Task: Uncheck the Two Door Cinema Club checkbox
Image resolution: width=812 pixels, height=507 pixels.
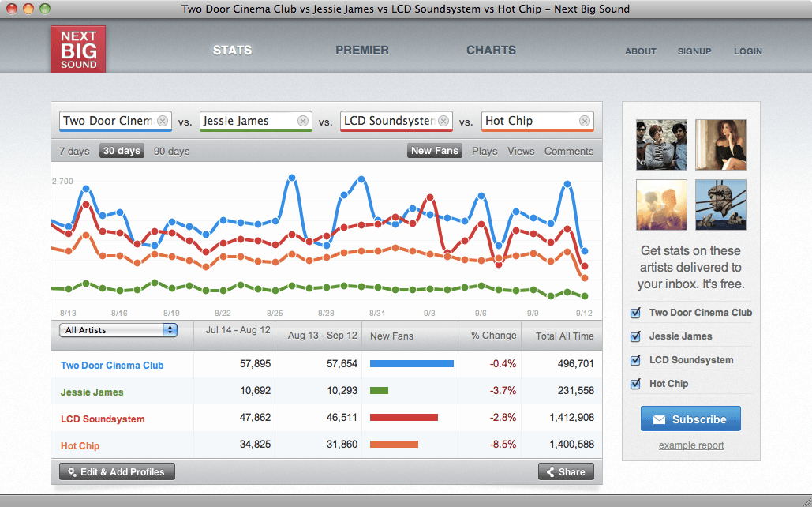Action: coord(635,313)
